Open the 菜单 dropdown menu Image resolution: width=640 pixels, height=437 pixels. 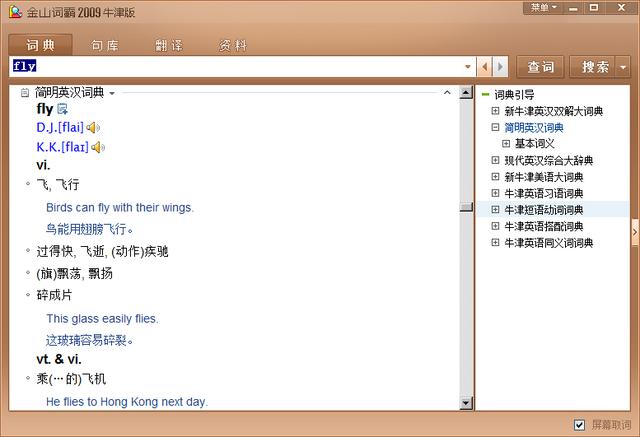click(544, 7)
